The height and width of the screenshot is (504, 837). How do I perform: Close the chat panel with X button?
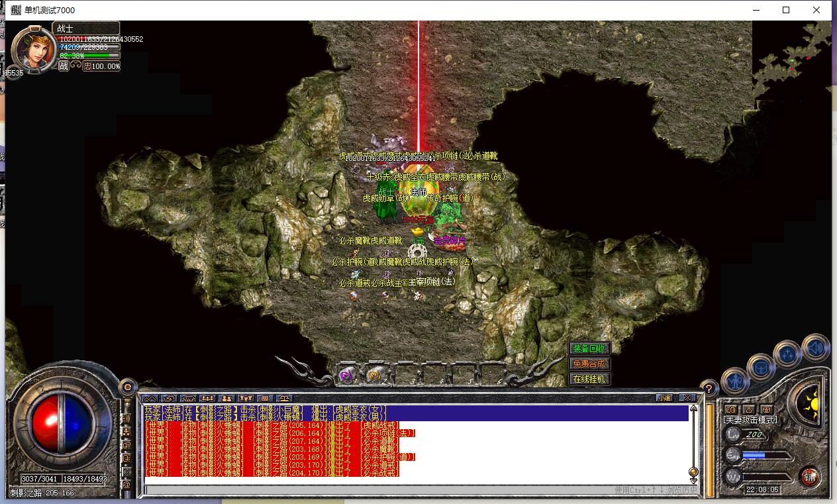point(688,398)
